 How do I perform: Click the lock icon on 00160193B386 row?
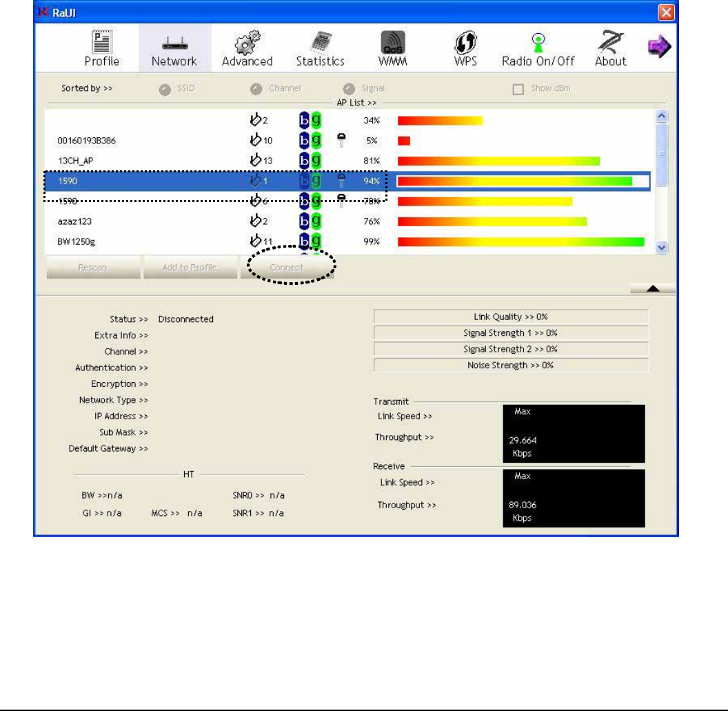tap(341, 140)
